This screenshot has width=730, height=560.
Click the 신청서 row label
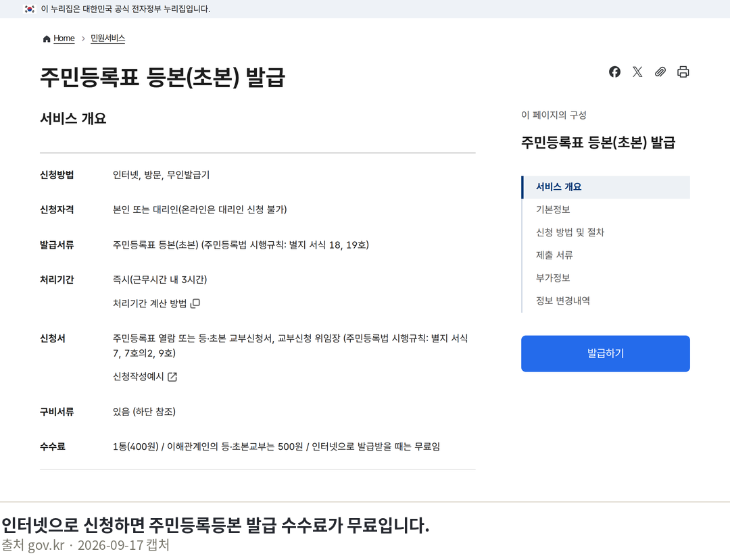[53, 338]
